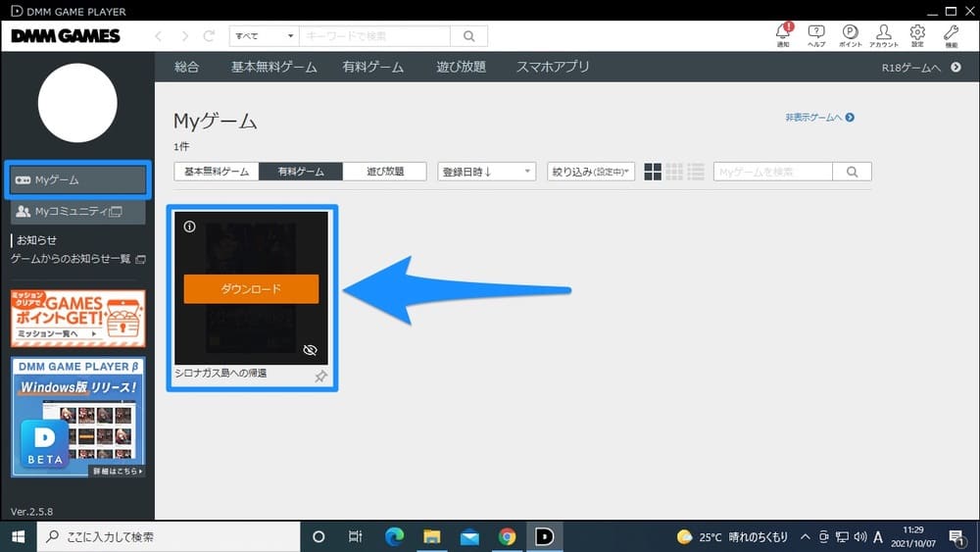Open the points icon
The image size is (980, 552).
pyautogui.click(x=850, y=33)
